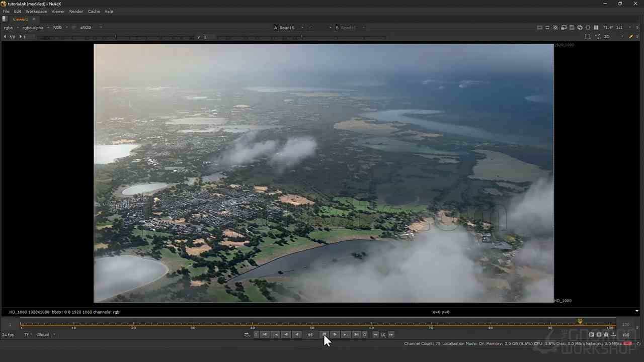Close the Viewer1 tab

tap(34, 19)
